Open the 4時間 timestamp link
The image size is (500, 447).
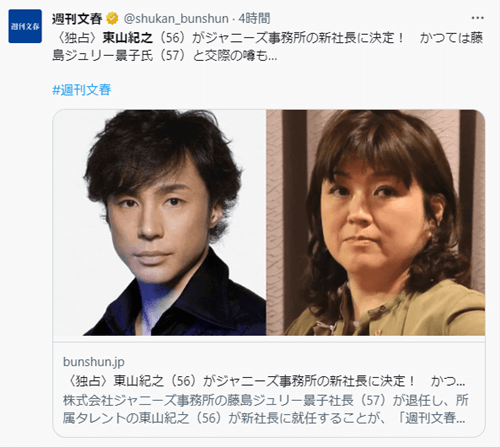click(x=254, y=19)
